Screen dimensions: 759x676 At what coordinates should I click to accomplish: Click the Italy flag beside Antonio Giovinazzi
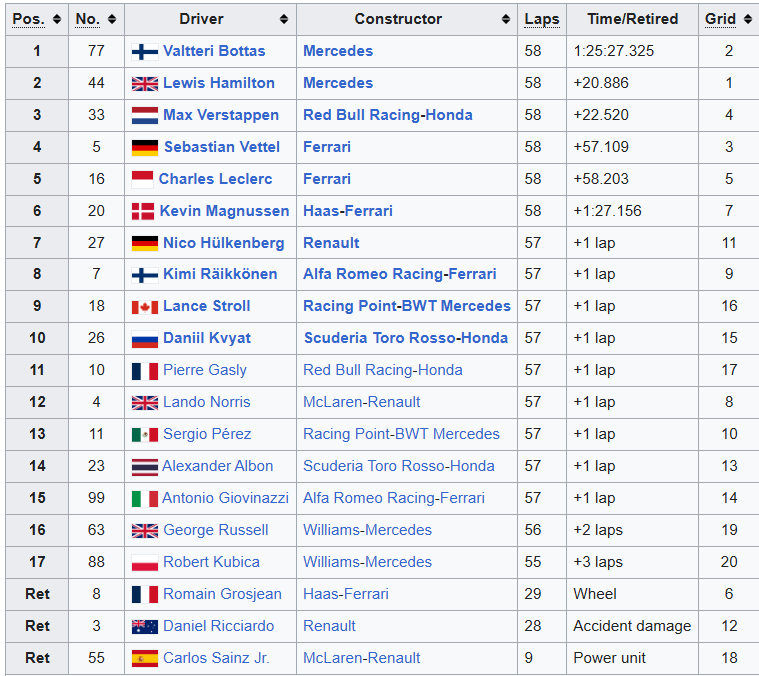(145, 498)
